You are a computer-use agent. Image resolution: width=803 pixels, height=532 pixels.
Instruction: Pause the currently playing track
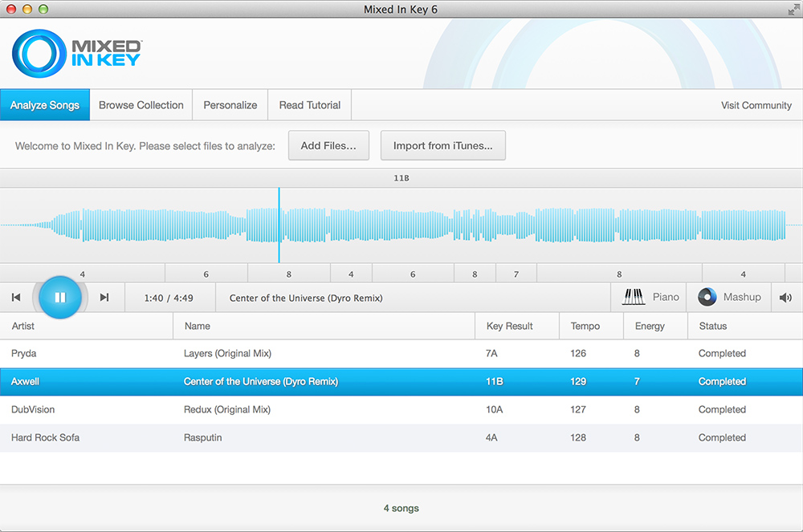(59, 297)
